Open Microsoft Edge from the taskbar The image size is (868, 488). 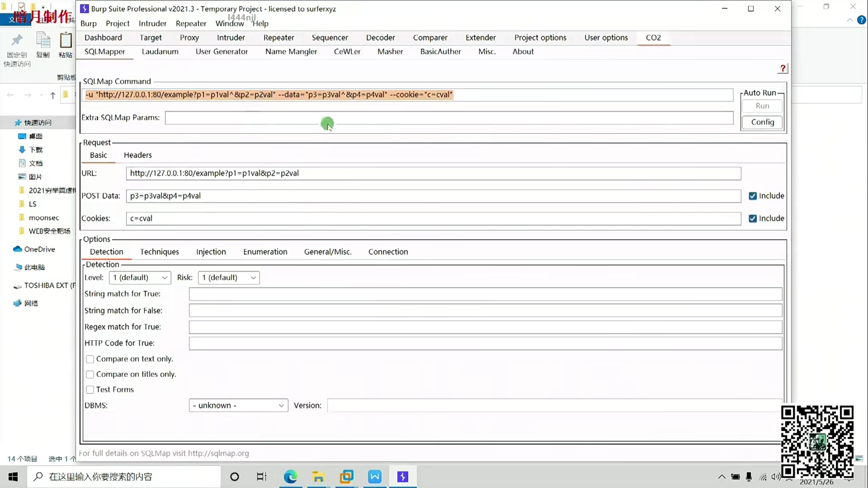(x=290, y=477)
